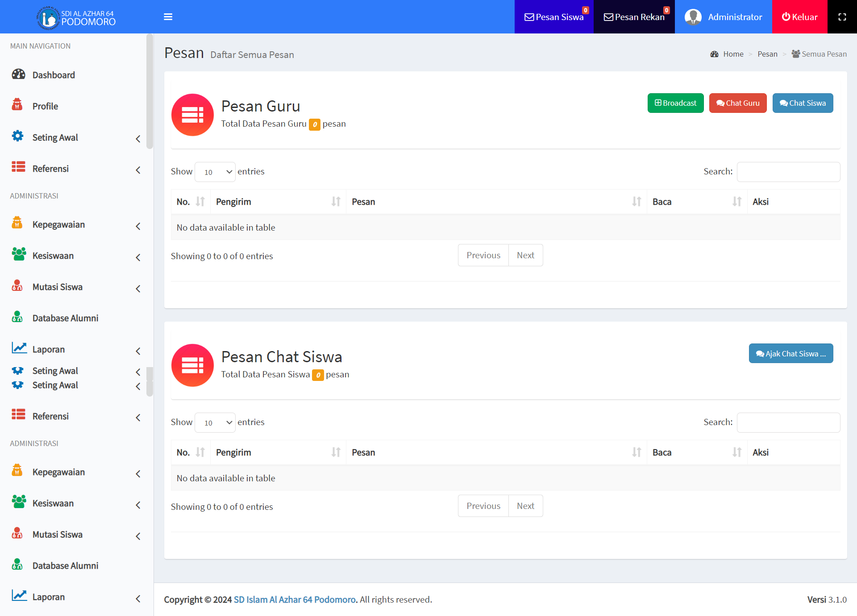This screenshot has height=616, width=857.
Task: Click the red Pesan Guru list icon
Action: (x=192, y=115)
